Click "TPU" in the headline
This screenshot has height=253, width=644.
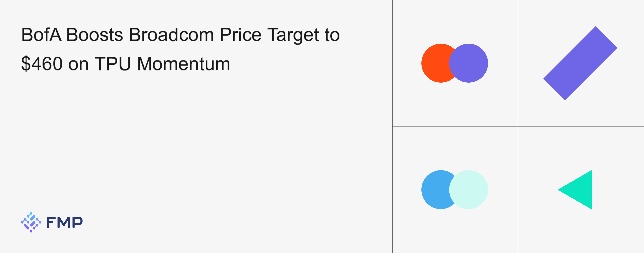click(113, 64)
